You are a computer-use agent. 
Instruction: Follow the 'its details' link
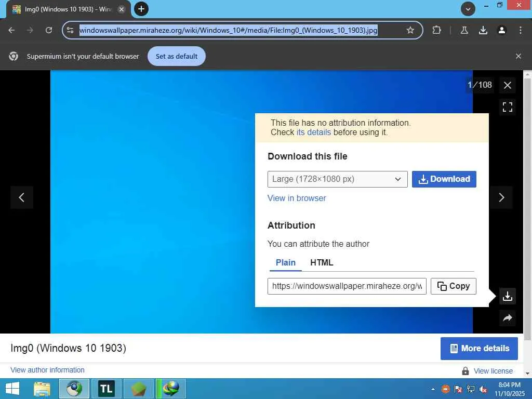click(x=313, y=132)
